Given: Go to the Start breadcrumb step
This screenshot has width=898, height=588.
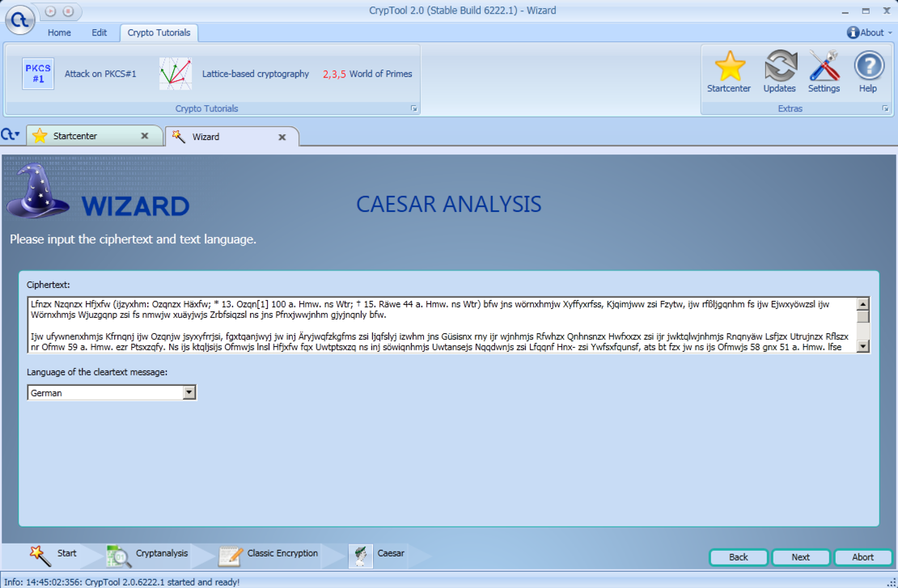Looking at the screenshot, I should 53,554.
